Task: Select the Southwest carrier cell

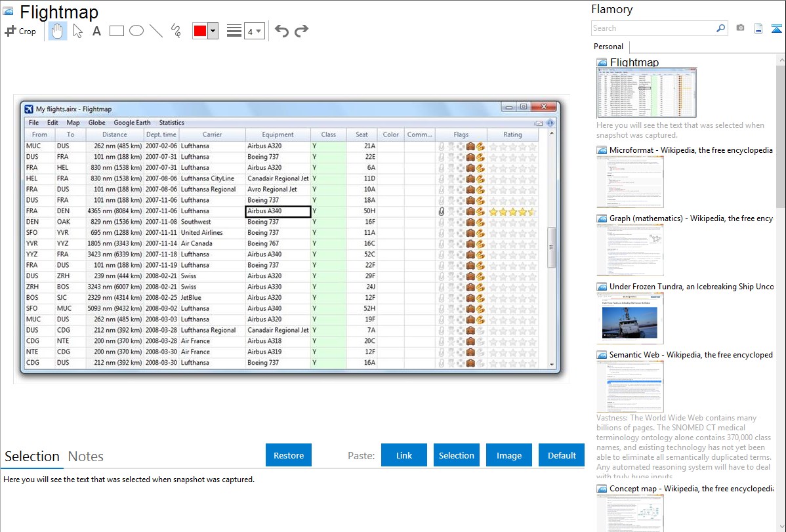Action: click(212, 222)
